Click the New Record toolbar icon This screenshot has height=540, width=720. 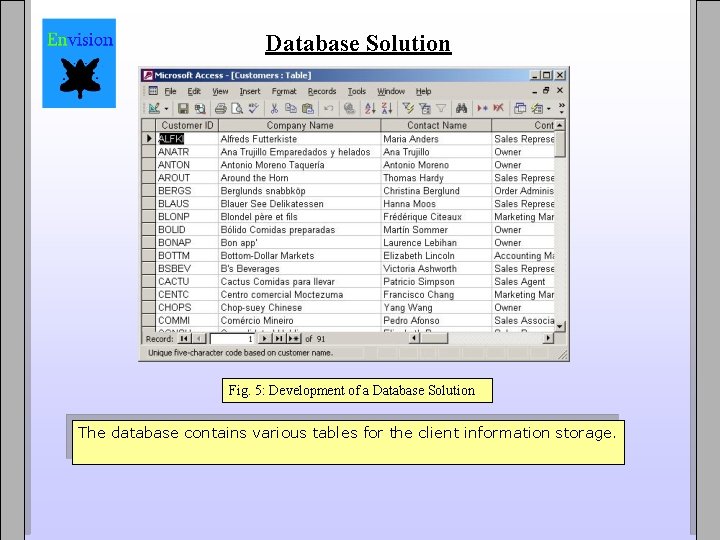482,109
